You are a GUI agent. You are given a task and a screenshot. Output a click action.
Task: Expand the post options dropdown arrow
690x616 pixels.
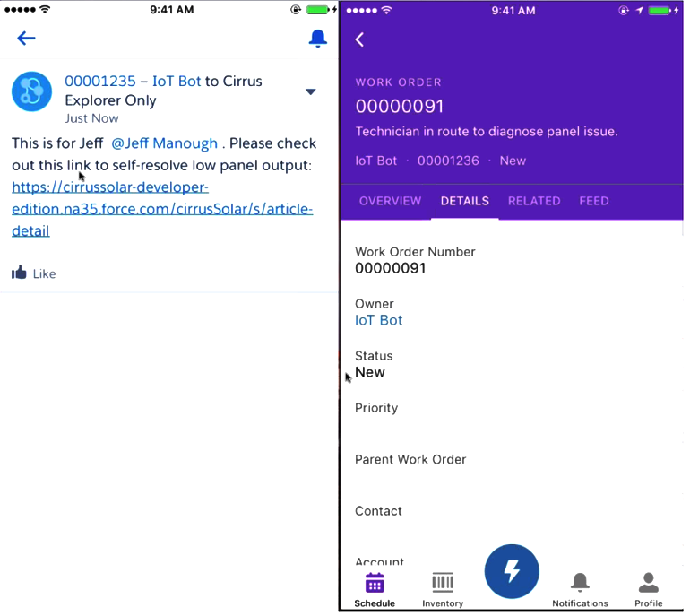(x=311, y=91)
